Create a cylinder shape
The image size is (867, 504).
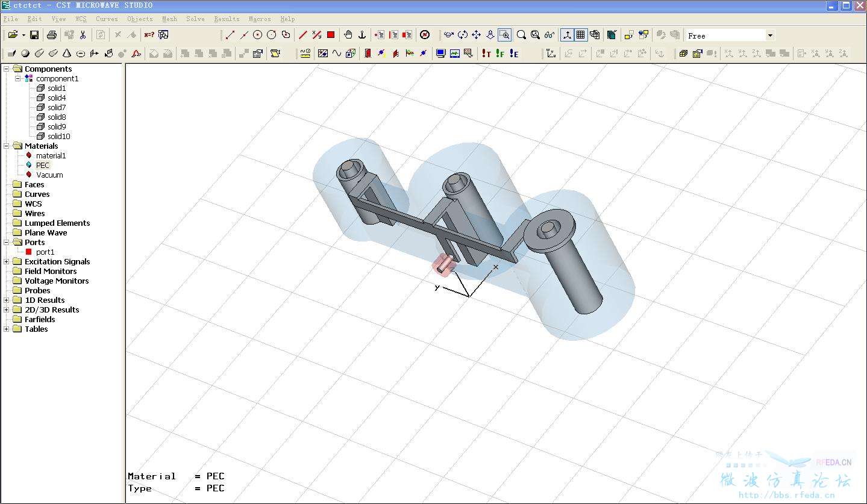coord(39,54)
